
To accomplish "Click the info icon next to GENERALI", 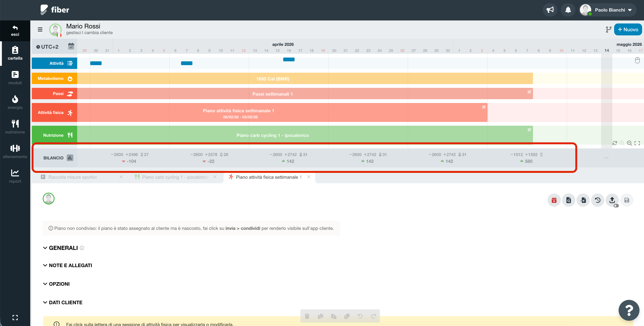I will click(82, 248).
